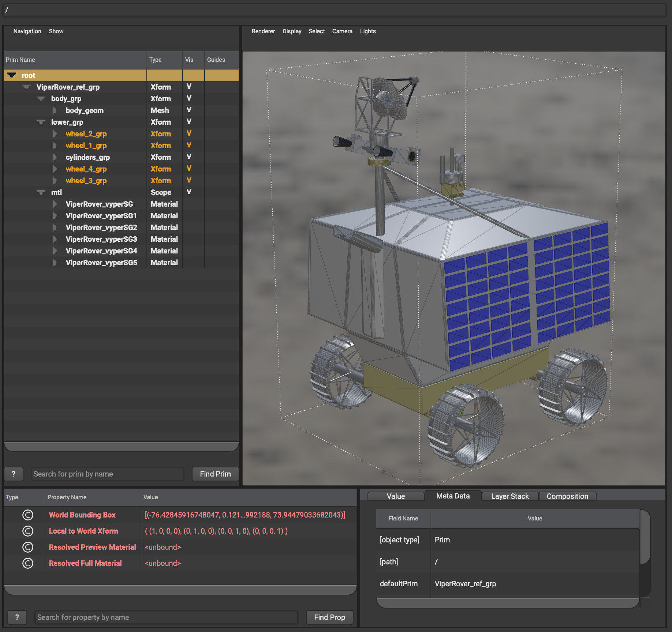The image size is (672, 632).
Task: Select the ViperRover_vyperSG5 material prim
Action: tap(101, 263)
